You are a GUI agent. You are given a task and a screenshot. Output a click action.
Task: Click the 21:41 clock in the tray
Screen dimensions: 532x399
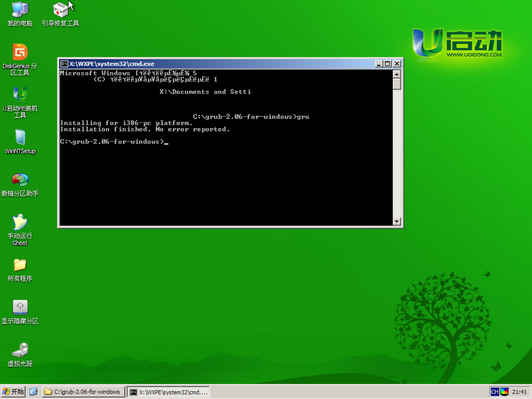519,392
